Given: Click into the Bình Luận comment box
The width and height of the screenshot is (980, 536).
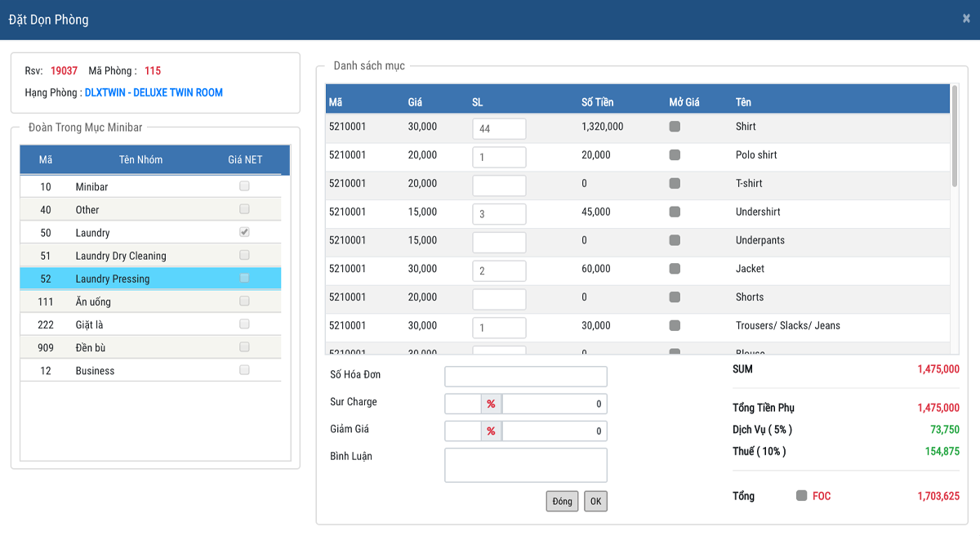Looking at the screenshot, I should pos(526,465).
